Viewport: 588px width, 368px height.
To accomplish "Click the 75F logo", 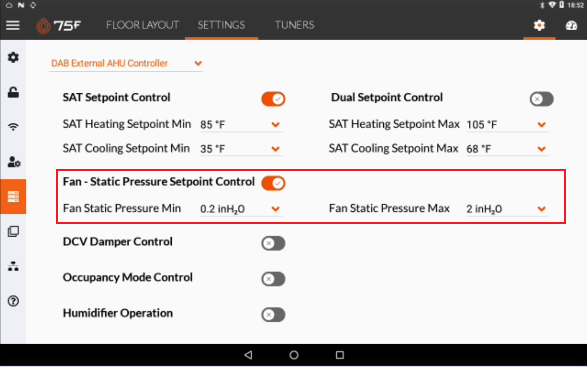I will tap(59, 25).
